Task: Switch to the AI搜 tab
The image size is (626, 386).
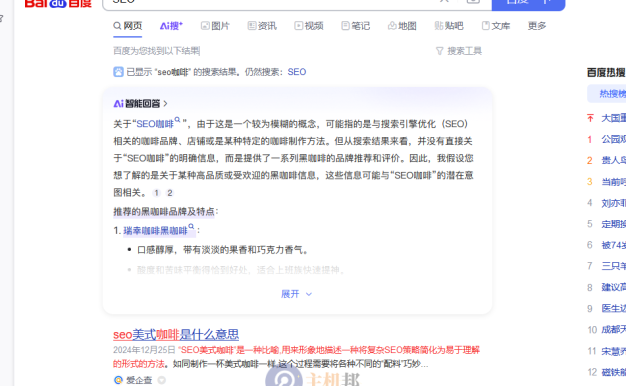Action: pyautogui.click(x=171, y=26)
